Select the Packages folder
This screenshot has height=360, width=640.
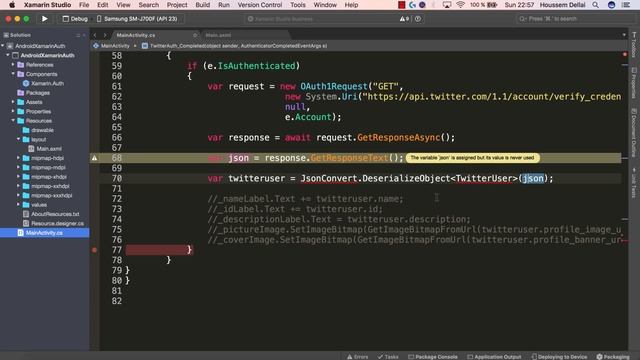(x=33, y=93)
